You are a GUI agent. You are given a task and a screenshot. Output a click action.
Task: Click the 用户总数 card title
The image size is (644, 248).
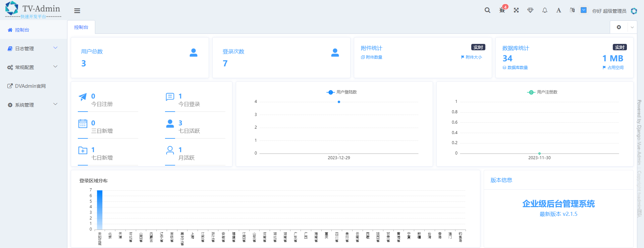click(x=92, y=52)
